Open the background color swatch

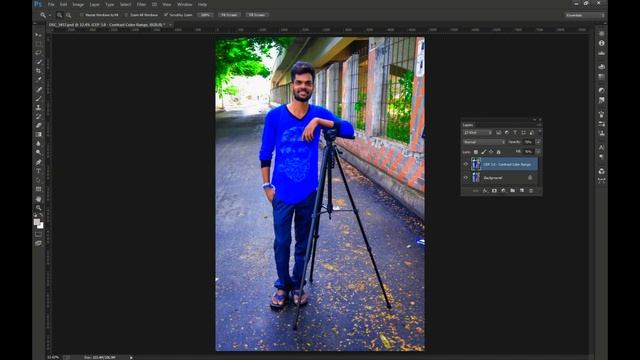(41, 226)
